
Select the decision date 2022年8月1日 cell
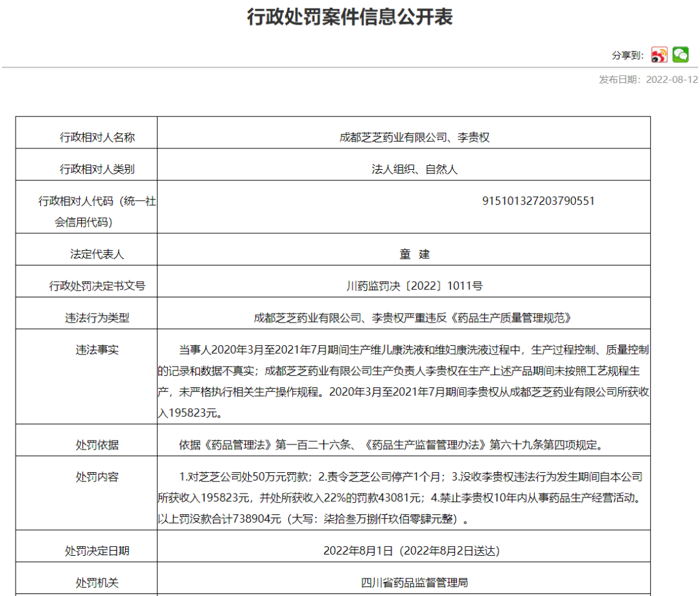pyautogui.click(x=411, y=551)
